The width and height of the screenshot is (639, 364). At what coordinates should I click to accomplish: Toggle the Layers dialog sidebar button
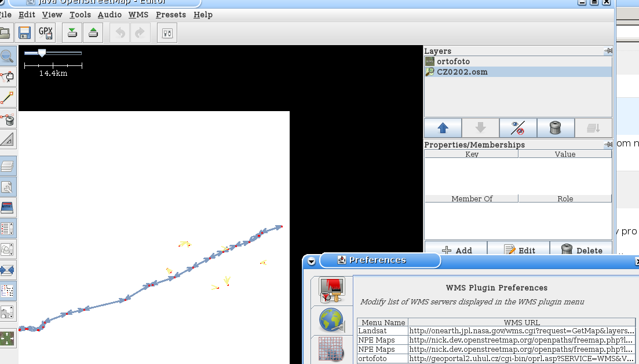[8, 166]
